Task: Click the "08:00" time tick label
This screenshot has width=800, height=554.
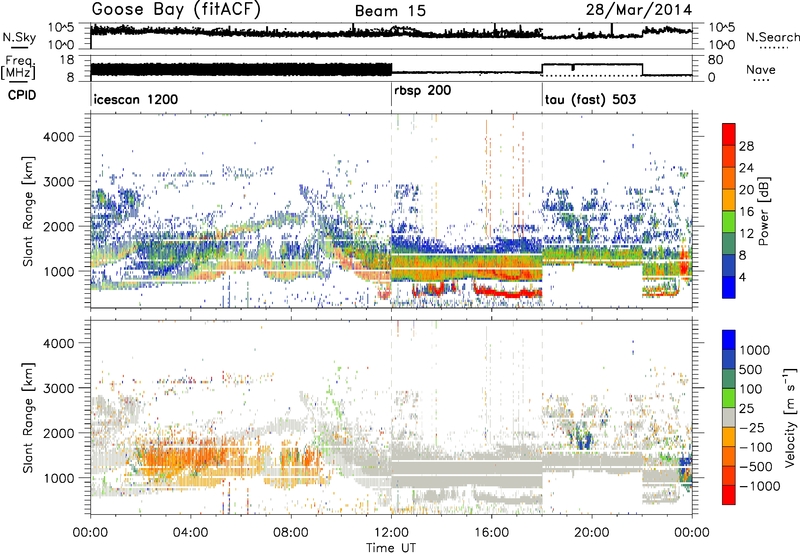Action: (x=291, y=533)
